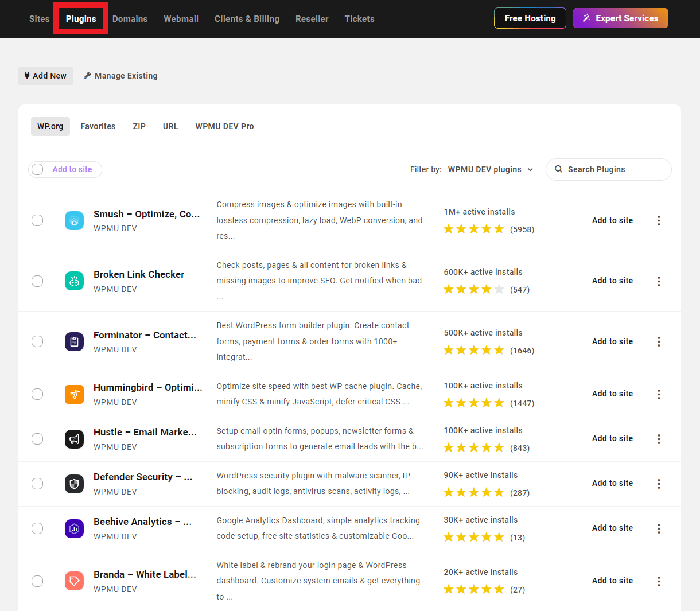Click the Search Plugins input field
This screenshot has height=611, width=700.
click(x=608, y=169)
